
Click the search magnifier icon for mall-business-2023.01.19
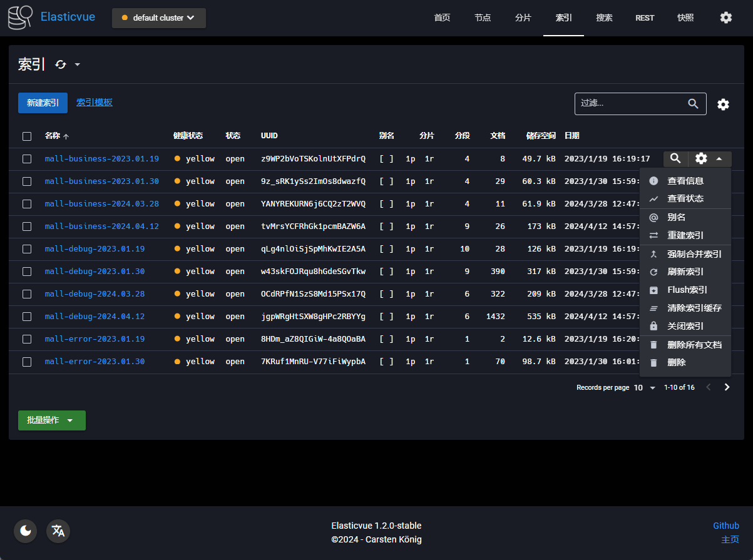675,159
